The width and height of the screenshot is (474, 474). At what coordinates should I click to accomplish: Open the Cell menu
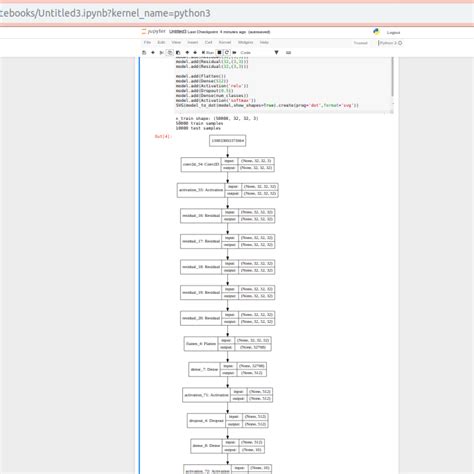pyautogui.click(x=209, y=42)
